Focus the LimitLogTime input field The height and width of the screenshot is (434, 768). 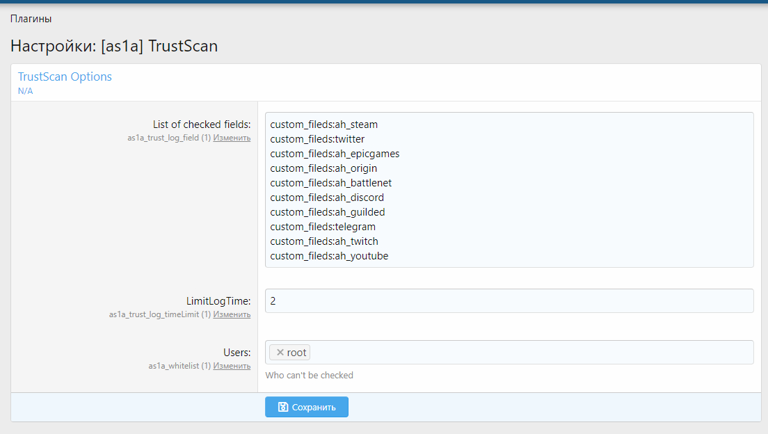click(x=508, y=301)
